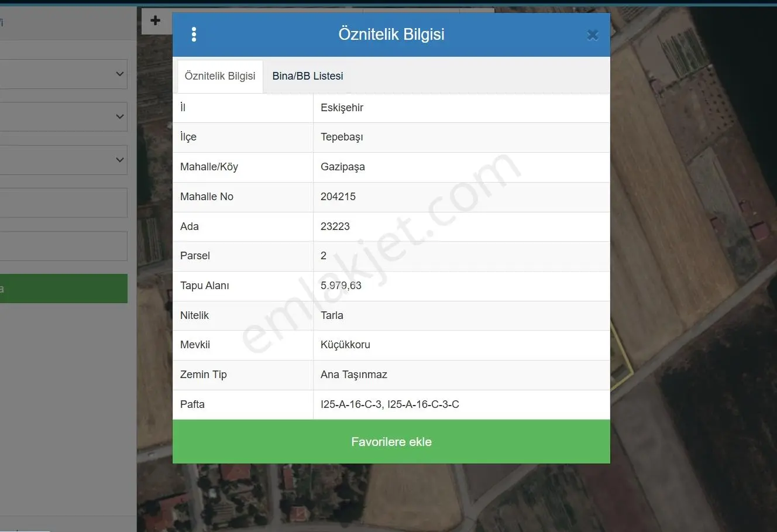This screenshot has height=532, width=777.
Task: Zoom in with the plus map button
Action: tap(156, 20)
